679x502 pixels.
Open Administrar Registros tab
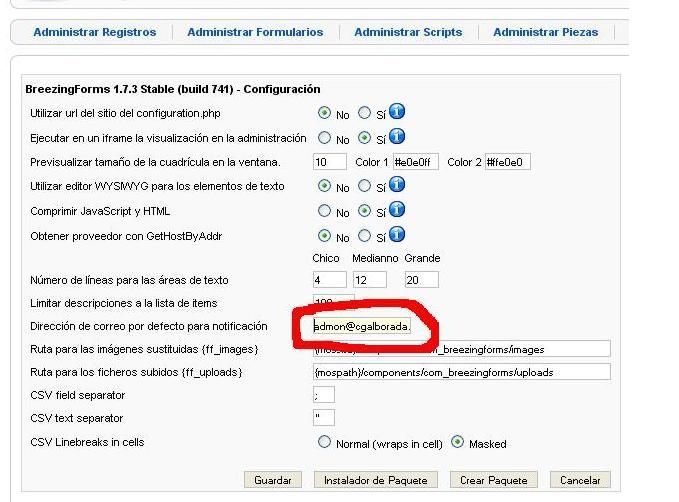95,32
